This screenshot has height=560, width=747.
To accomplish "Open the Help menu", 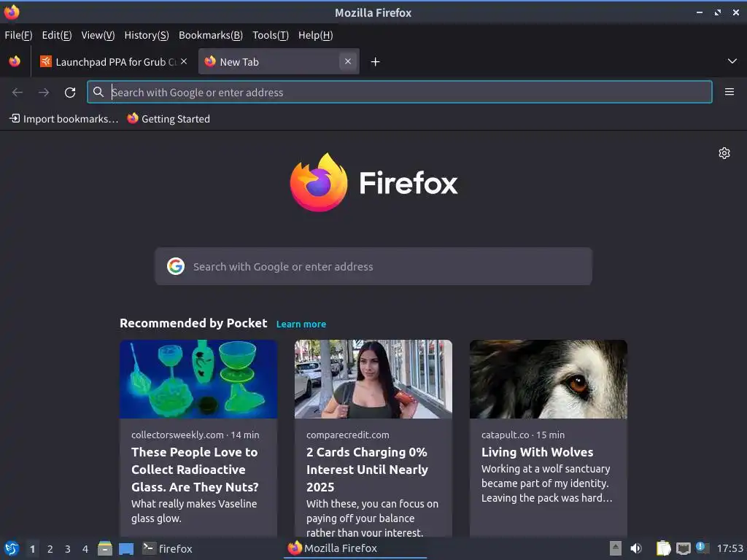I will (315, 35).
